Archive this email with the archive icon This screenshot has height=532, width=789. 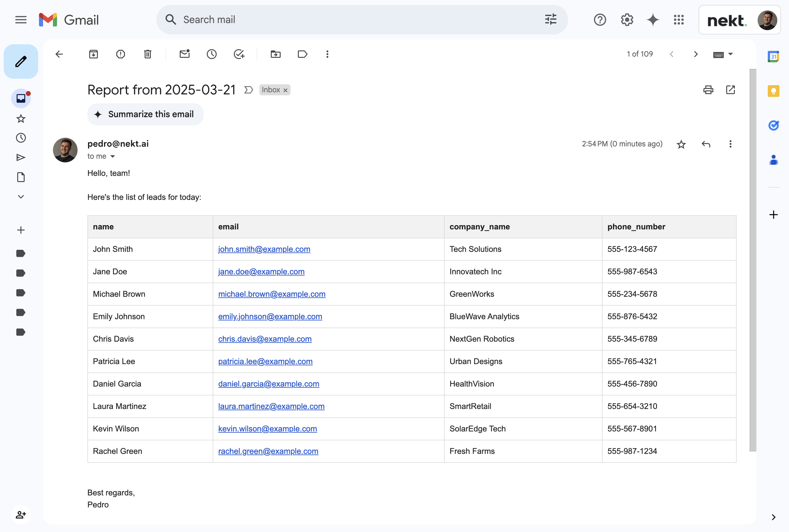pos(93,54)
